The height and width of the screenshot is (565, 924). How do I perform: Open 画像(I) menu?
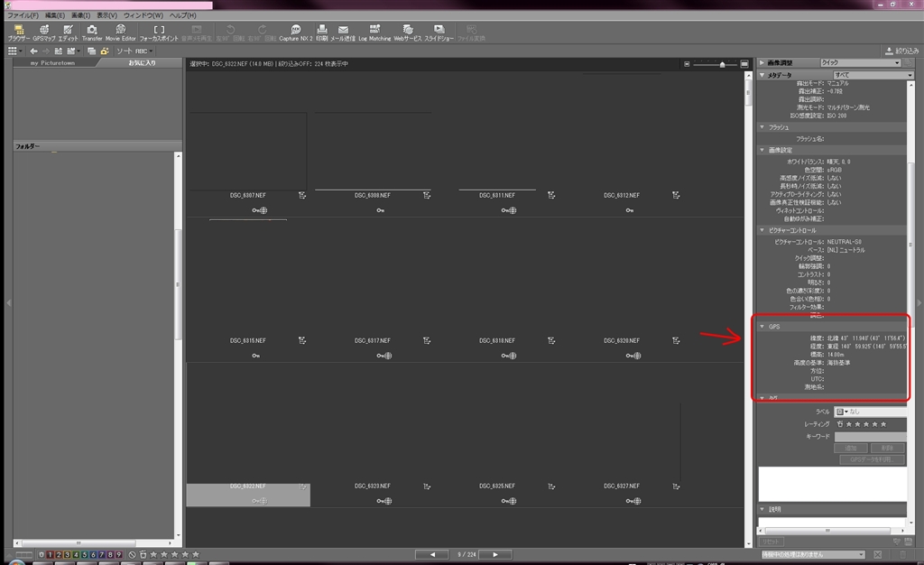point(80,15)
